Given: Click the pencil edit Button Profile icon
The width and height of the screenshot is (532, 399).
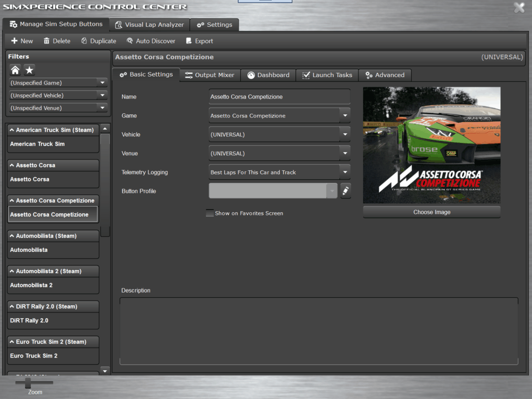Looking at the screenshot, I should (x=345, y=191).
